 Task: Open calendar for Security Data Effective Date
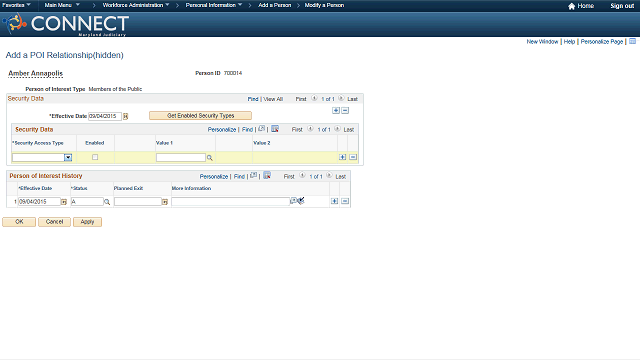(x=126, y=116)
